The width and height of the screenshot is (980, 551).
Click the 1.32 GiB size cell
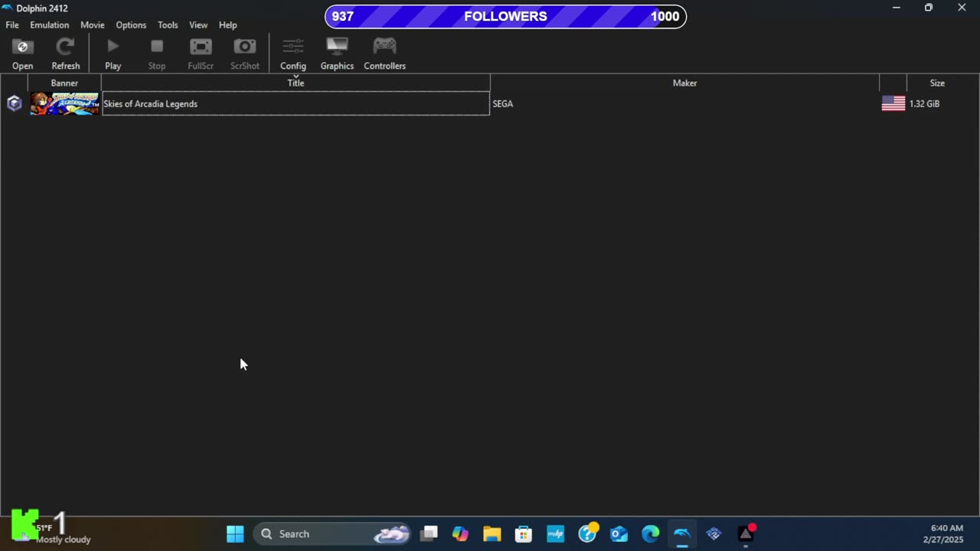click(924, 104)
